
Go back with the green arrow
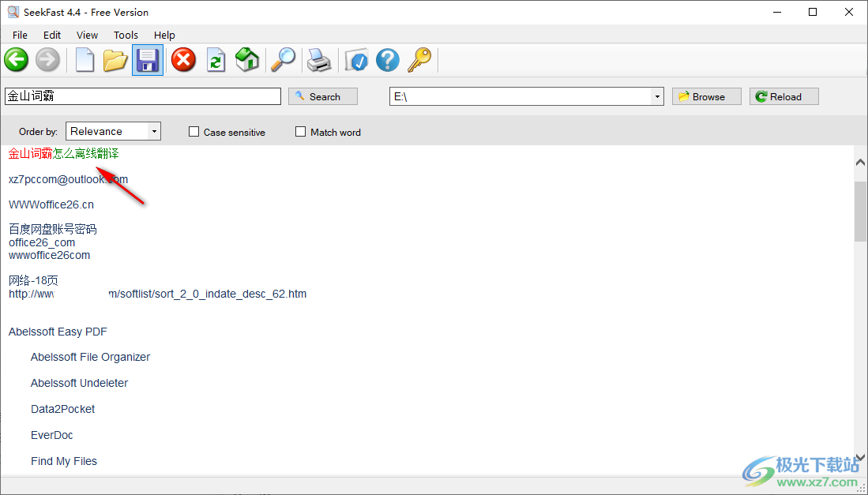click(16, 60)
